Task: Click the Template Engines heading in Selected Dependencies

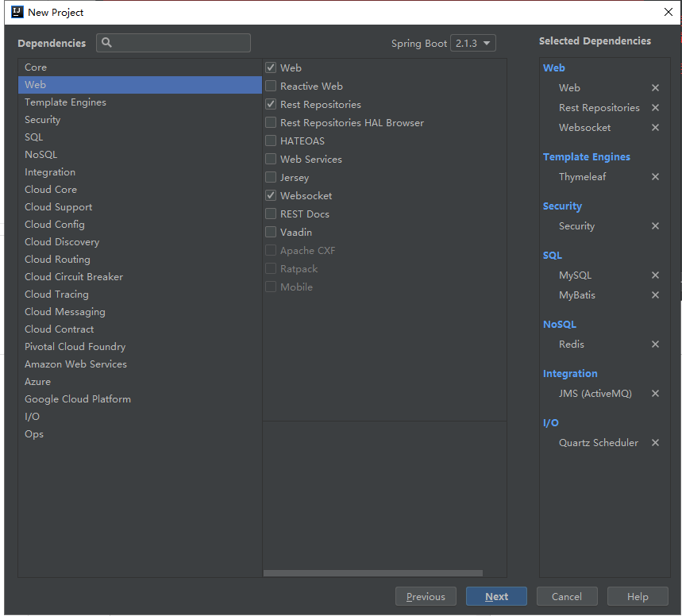Action: [x=586, y=156]
